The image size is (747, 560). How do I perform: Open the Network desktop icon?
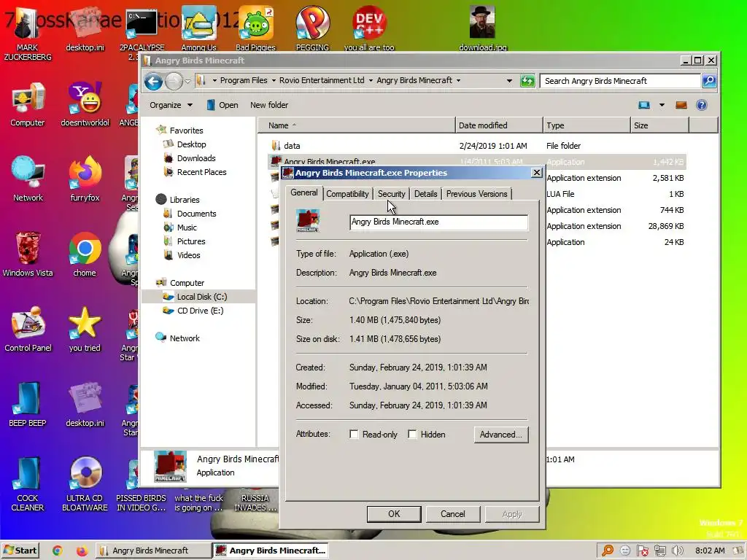28,179
